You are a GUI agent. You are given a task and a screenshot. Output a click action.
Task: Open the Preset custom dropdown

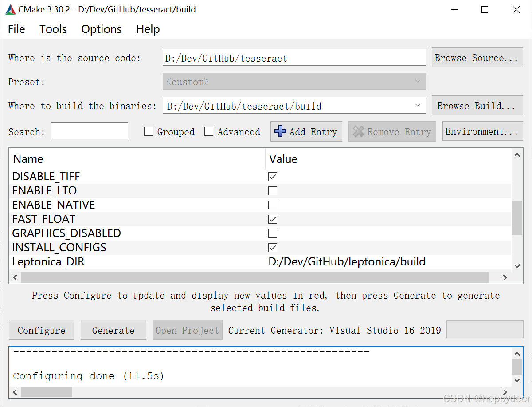(294, 82)
